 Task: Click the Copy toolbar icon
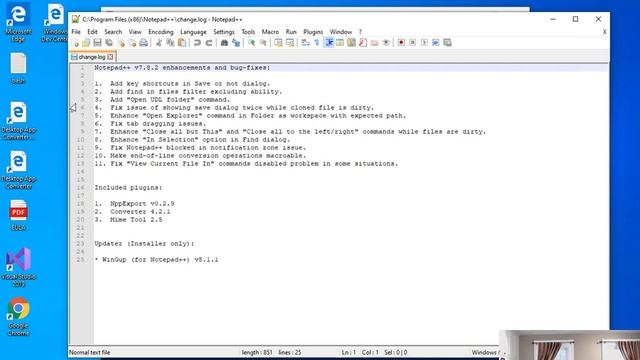[170, 42]
